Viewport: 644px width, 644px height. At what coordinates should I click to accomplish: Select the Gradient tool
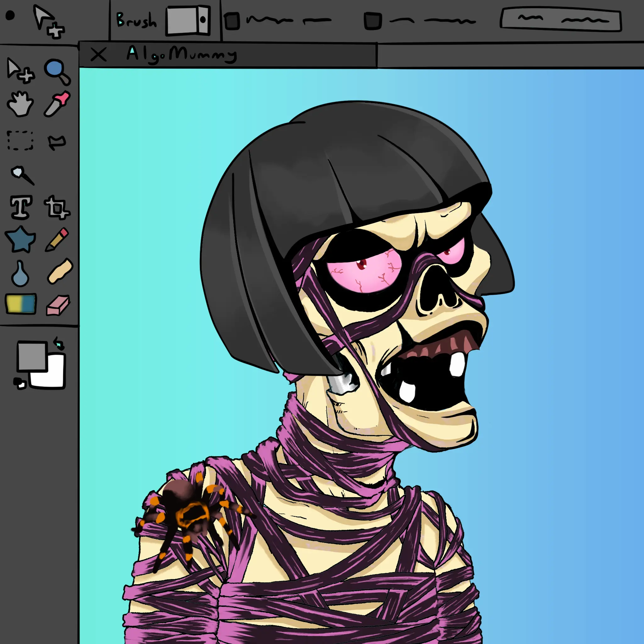pos(21,304)
